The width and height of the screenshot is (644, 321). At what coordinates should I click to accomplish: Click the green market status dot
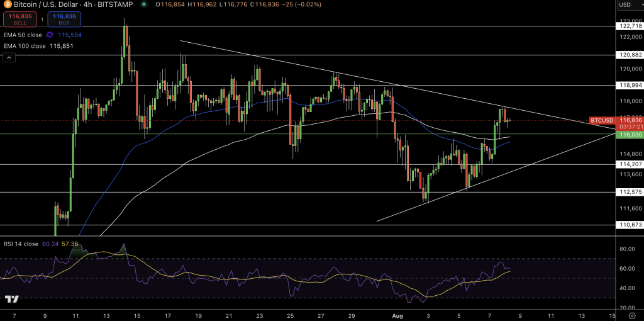[143, 4]
